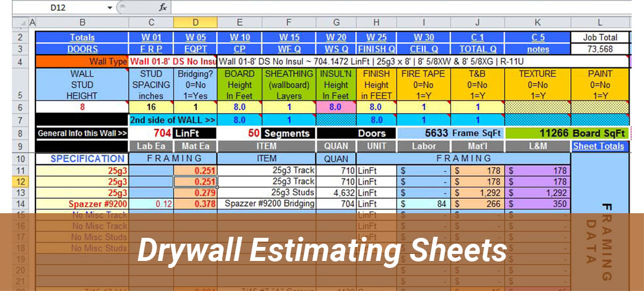The height and width of the screenshot is (291, 644).
Task: Follow the CP link
Action: [x=239, y=49]
